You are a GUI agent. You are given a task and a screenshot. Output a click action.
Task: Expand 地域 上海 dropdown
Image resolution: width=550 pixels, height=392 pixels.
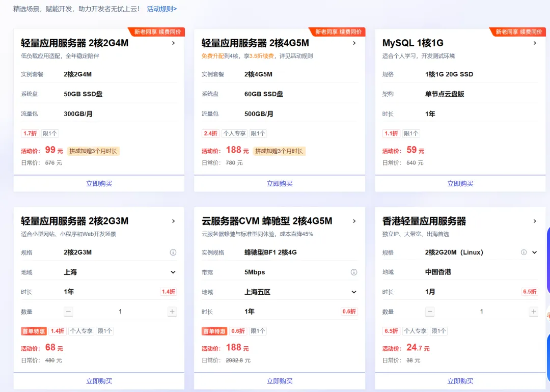pos(173,272)
